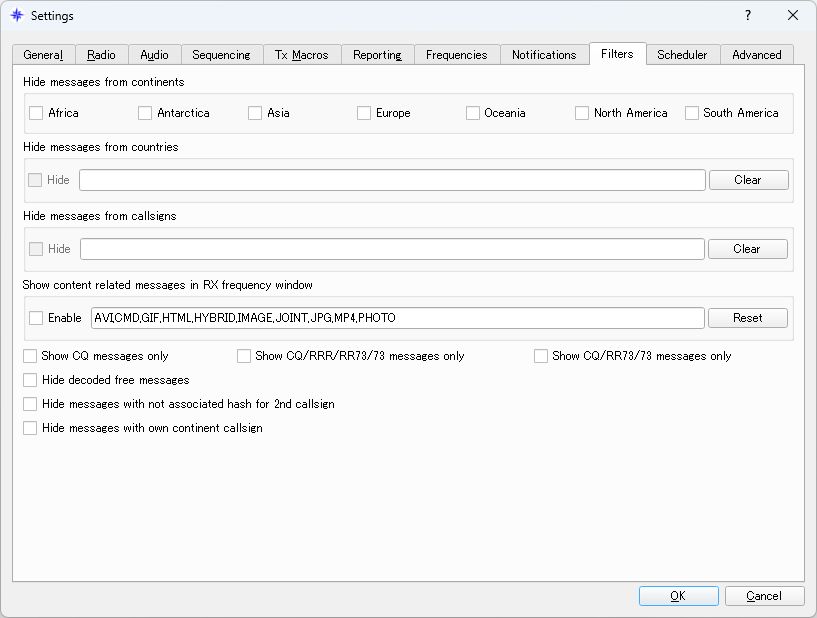Switch to the Notifications tab

(544, 55)
